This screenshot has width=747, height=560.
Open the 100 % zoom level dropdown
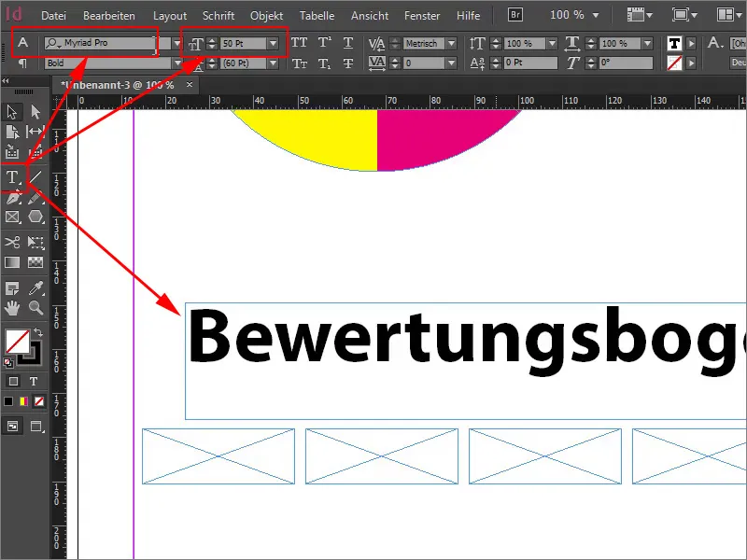click(596, 15)
